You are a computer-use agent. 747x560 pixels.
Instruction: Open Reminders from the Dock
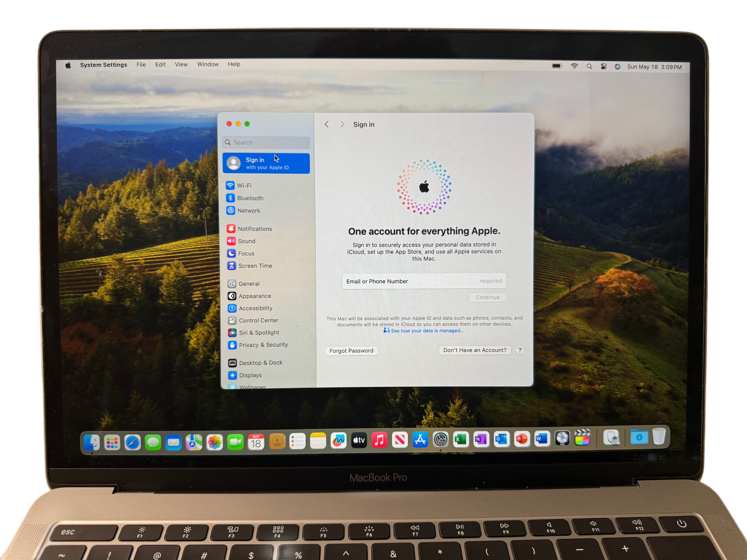click(297, 442)
